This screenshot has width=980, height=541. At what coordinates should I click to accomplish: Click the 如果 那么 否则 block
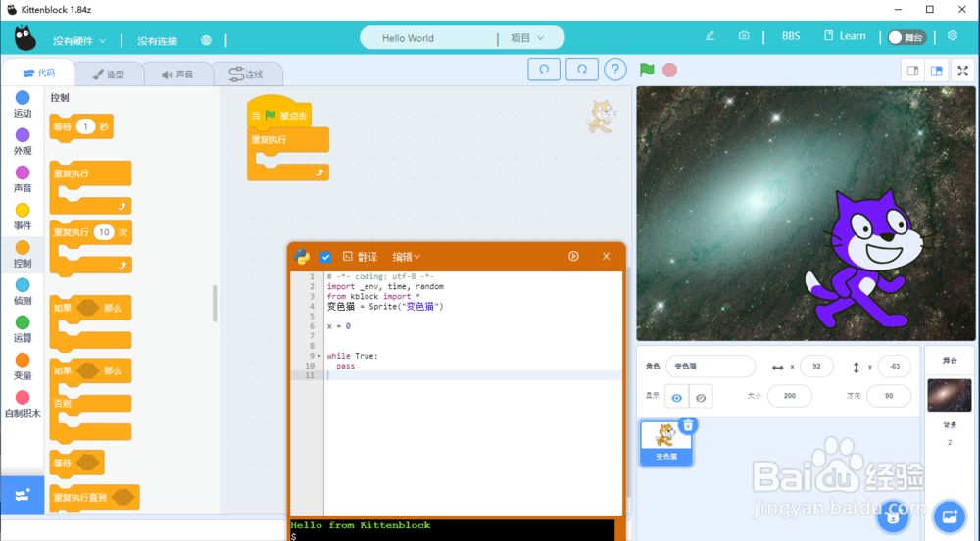[90, 400]
